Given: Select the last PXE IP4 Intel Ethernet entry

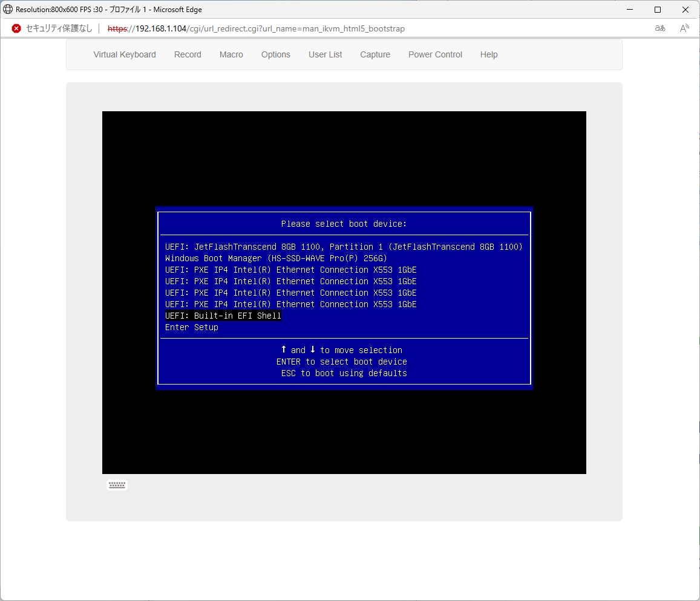Looking at the screenshot, I should 291,304.
